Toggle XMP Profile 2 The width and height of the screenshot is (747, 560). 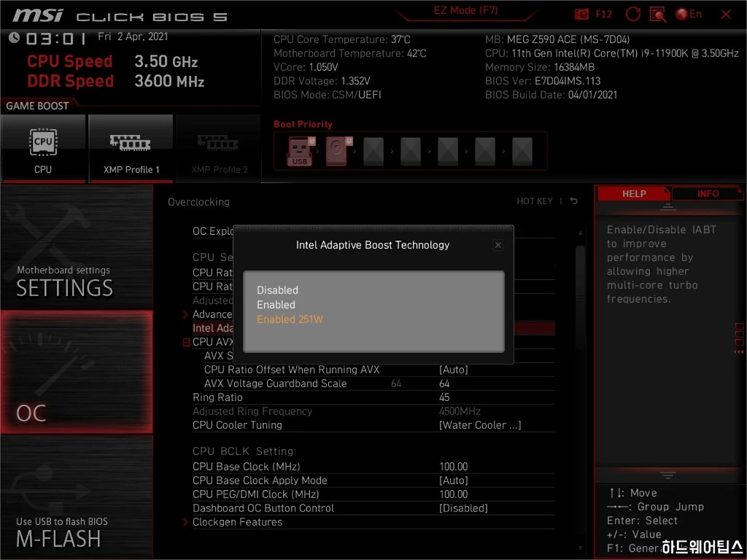[219, 149]
